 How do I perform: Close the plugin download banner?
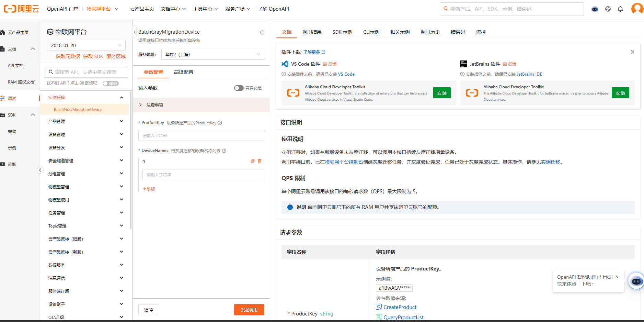pyautogui.click(x=632, y=52)
